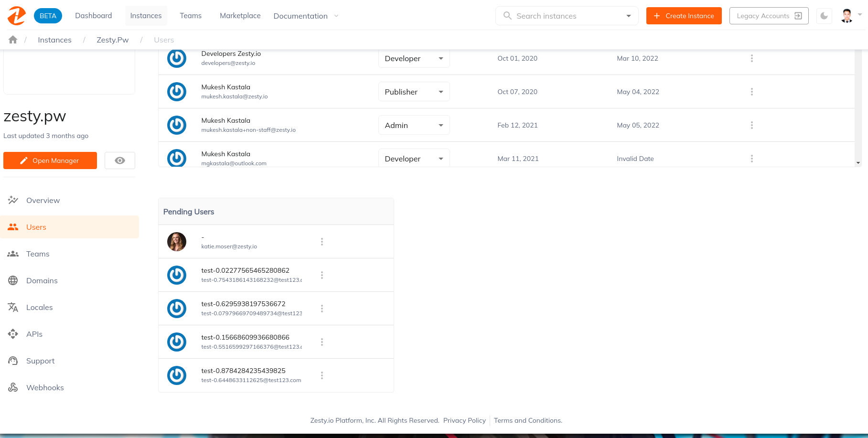The width and height of the screenshot is (868, 438).
Task: Open the APIs section
Action: tap(34, 334)
